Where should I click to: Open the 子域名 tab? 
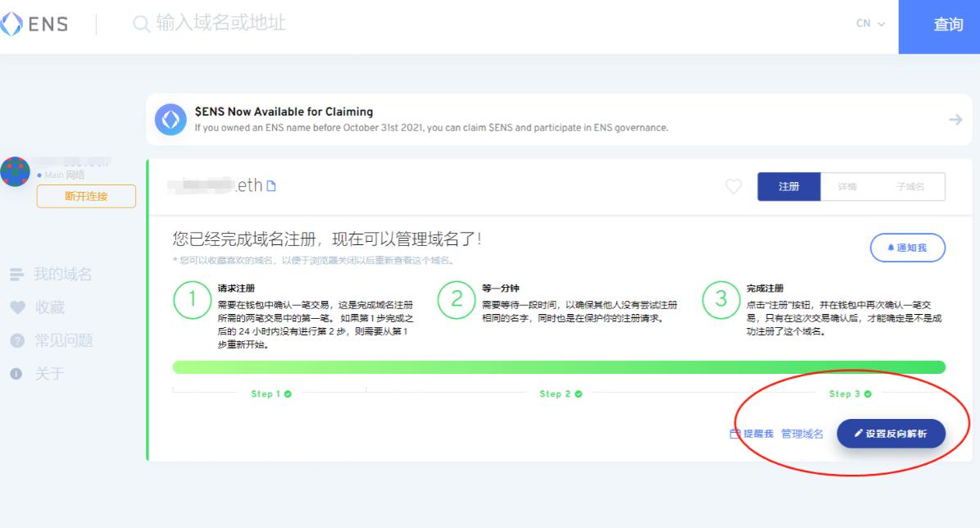tap(910, 187)
